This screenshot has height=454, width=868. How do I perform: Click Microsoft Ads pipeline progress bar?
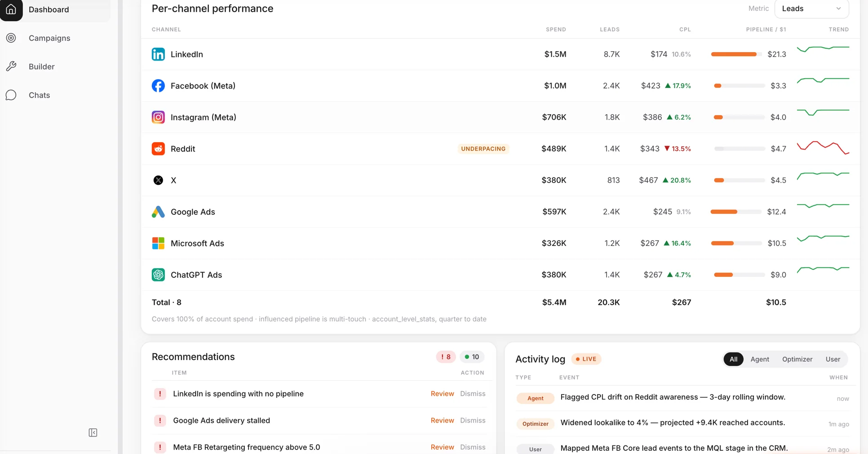click(x=736, y=243)
